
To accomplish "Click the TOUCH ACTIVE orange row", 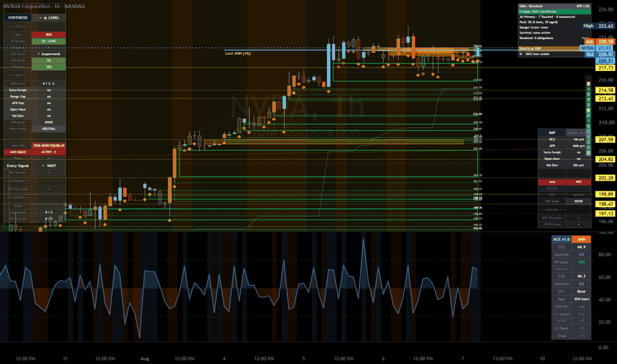I will click(x=549, y=48).
